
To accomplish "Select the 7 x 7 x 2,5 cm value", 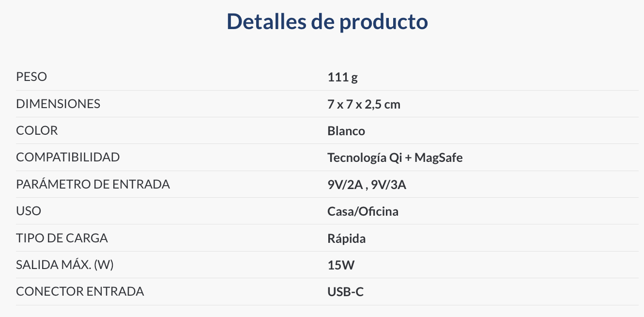I will (x=364, y=104).
